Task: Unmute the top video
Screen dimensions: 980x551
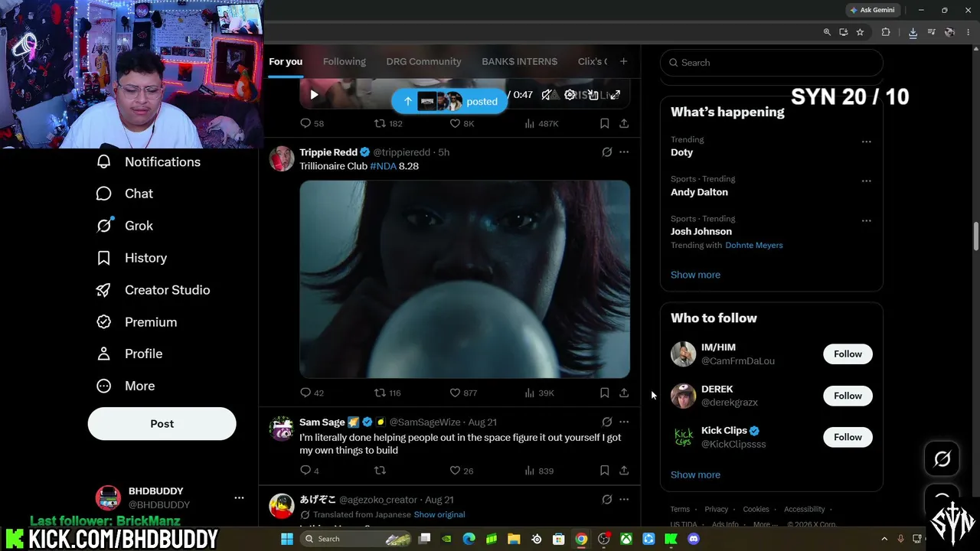Action: tap(547, 95)
